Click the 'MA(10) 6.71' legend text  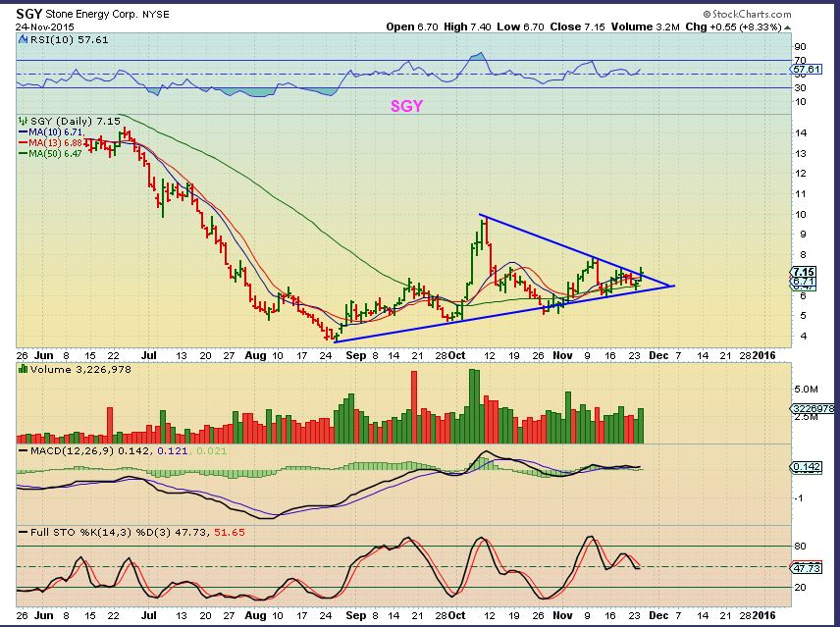click(x=56, y=131)
